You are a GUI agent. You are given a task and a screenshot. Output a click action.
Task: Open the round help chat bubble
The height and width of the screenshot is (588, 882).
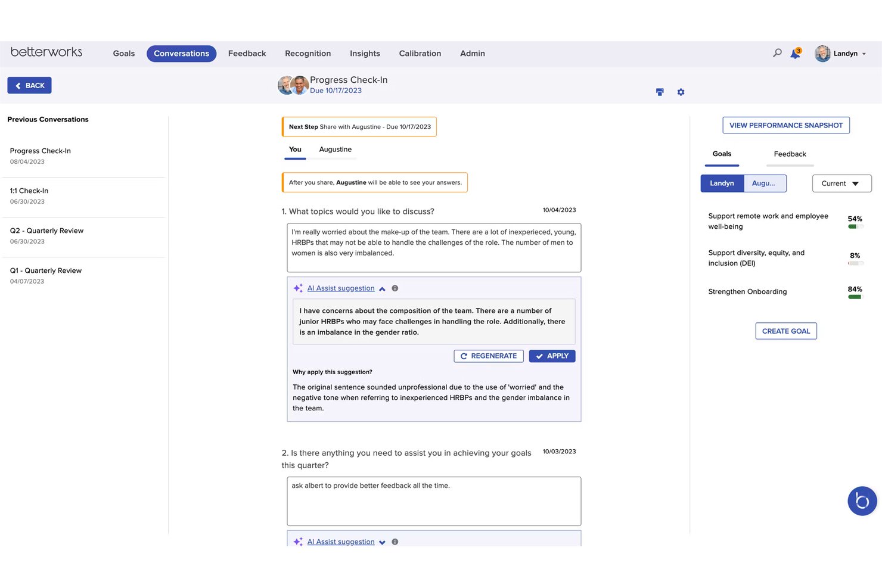pyautogui.click(x=862, y=501)
